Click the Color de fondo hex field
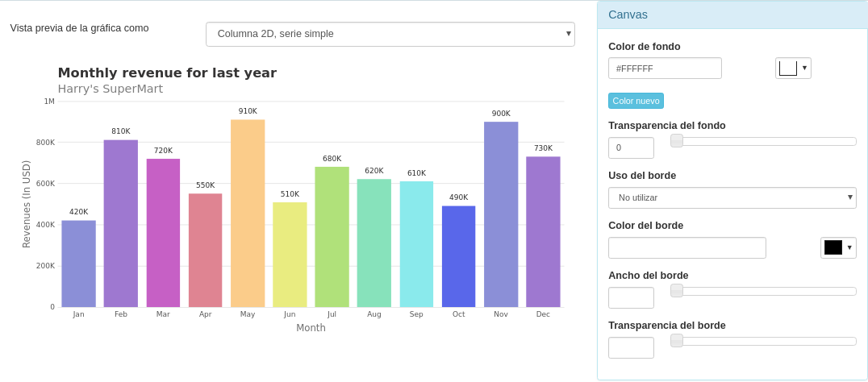 point(665,69)
